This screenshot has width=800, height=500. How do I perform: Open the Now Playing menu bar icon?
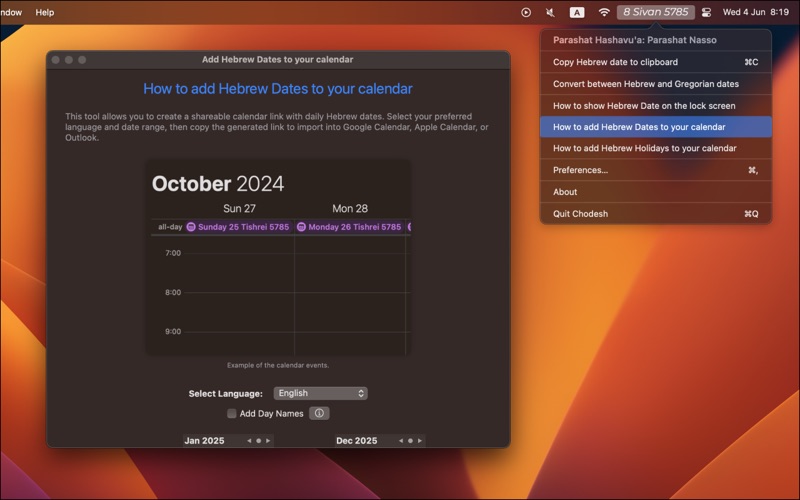coord(526,12)
